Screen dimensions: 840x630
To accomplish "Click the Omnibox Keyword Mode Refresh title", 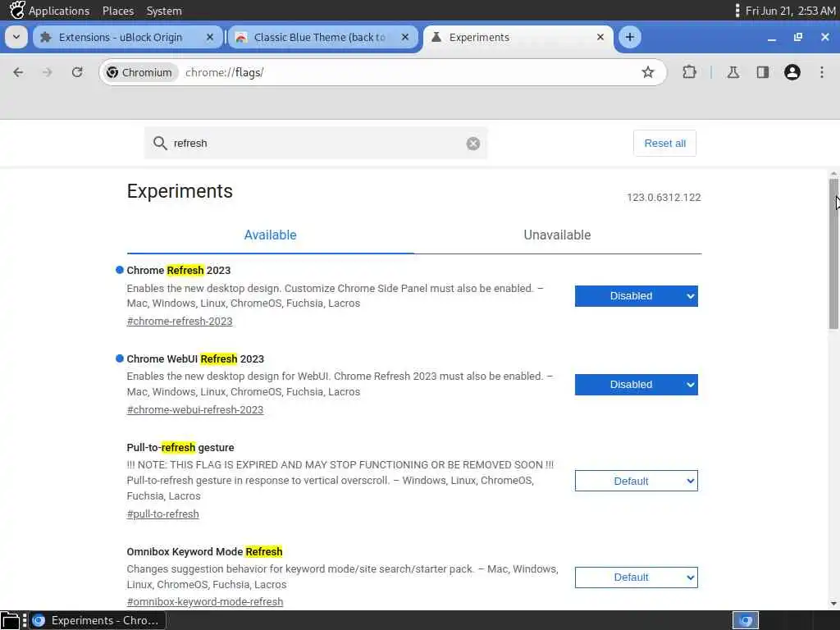I will (x=204, y=552).
